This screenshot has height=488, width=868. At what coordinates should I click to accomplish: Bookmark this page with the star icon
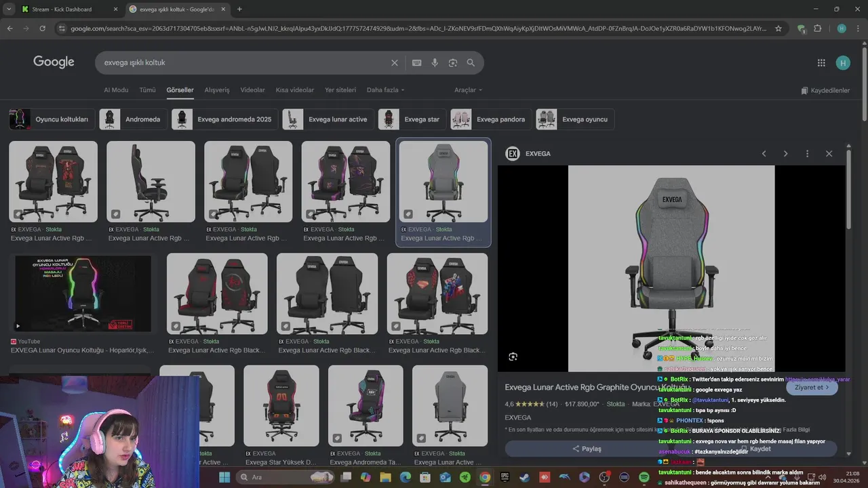pyautogui.click(x=778, y=28)
